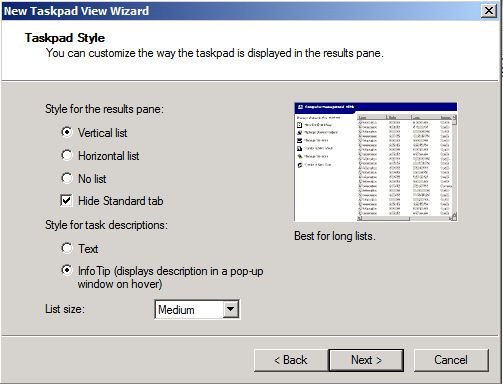Cancel the Taskpad View Wizard
The width and height of the screenshot is (503, 384).
[451, 360]
